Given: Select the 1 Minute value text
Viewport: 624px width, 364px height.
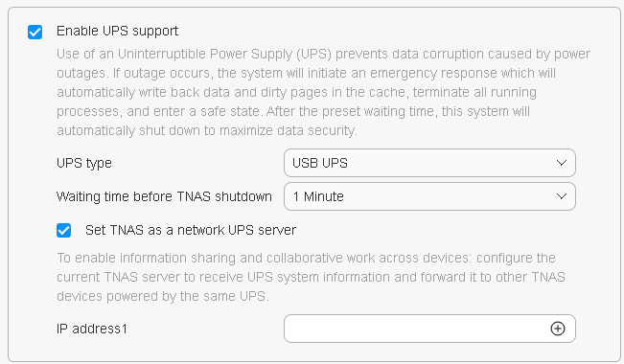Looking at the screenshot, I should tap(318, 196).
